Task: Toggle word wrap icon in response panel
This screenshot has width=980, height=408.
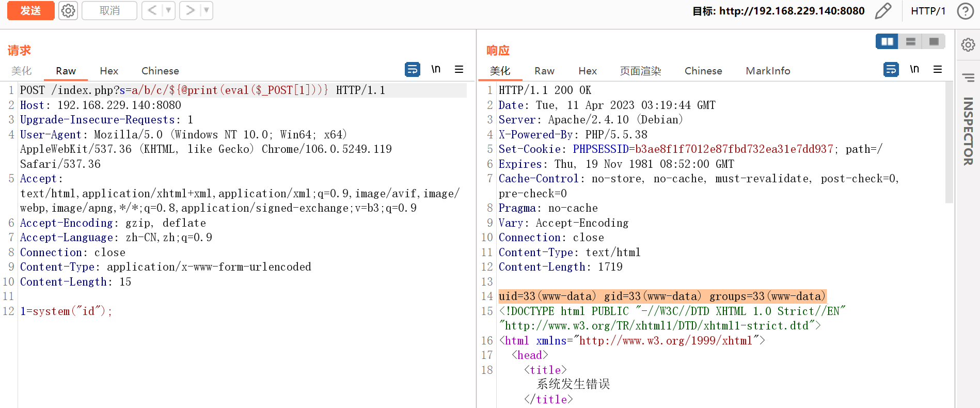Action: (891, 69)
